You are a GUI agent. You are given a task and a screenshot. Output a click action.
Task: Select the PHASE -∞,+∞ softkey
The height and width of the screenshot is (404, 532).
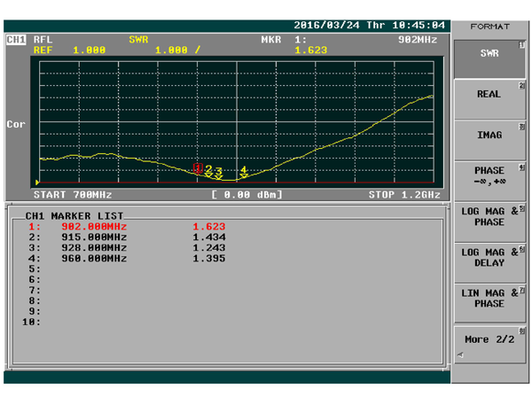[489, 182]
